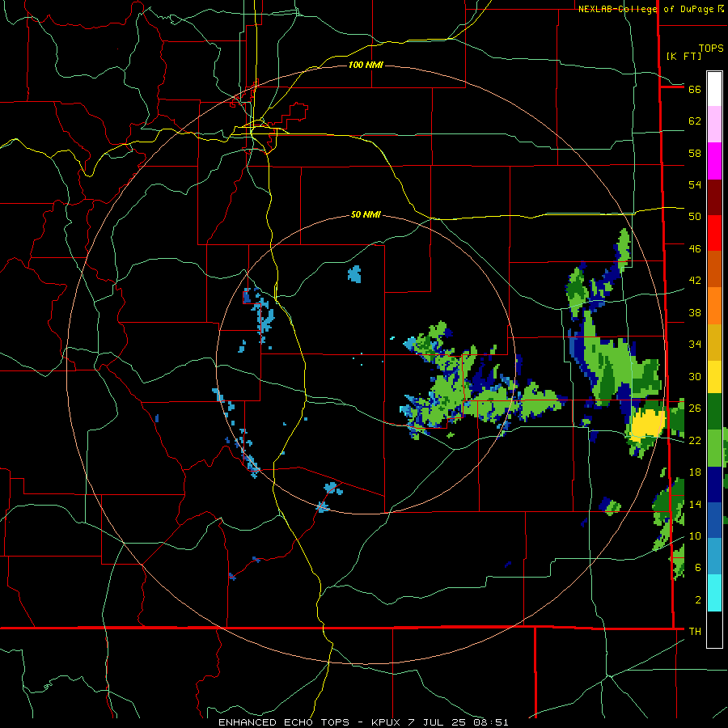Click the light pink 62 K FT swatch
Screen dimensions: 728x728
point(714,124)
